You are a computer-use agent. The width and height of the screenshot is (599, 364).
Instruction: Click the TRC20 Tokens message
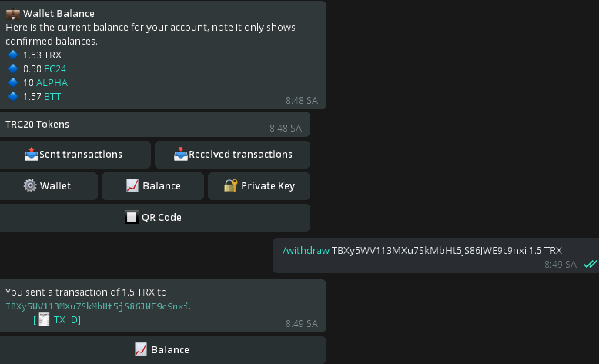pyautogui.click(x=38, y=124)
